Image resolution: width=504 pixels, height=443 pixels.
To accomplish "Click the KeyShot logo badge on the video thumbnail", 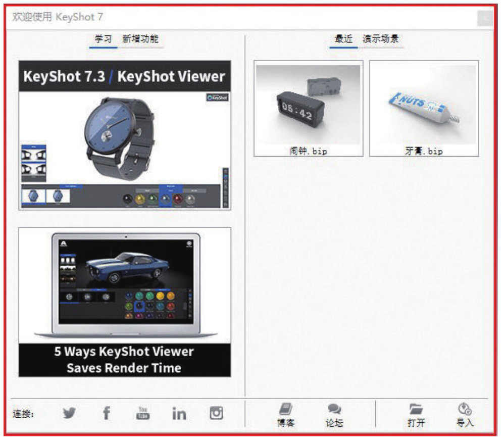I will pyautogui.click(x=218, y=97).
